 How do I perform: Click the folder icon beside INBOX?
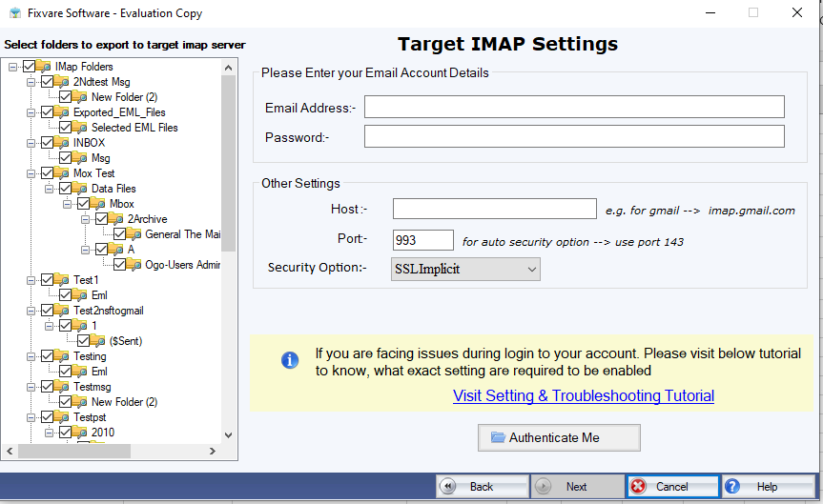[62, 143]
